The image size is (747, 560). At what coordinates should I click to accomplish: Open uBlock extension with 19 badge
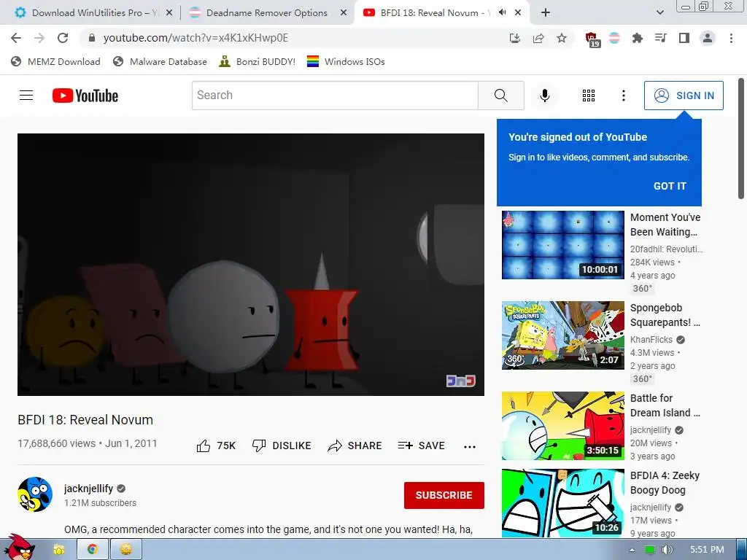592,39
